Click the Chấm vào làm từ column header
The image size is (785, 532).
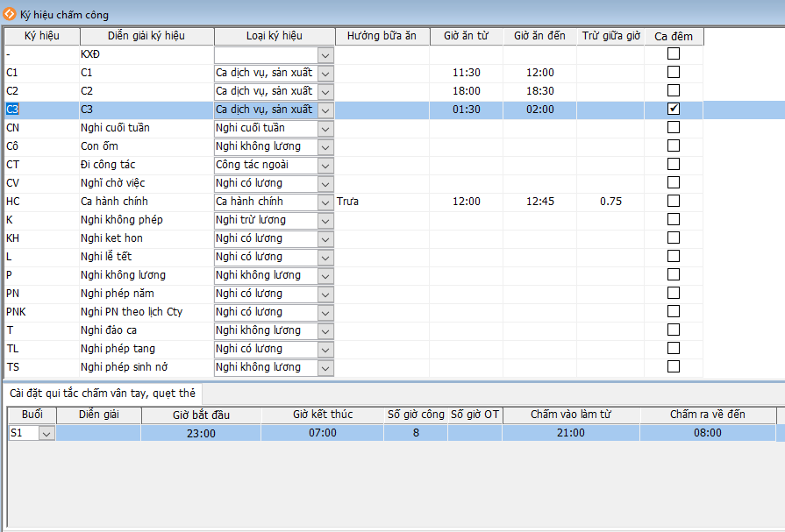[x=571, y=415]
